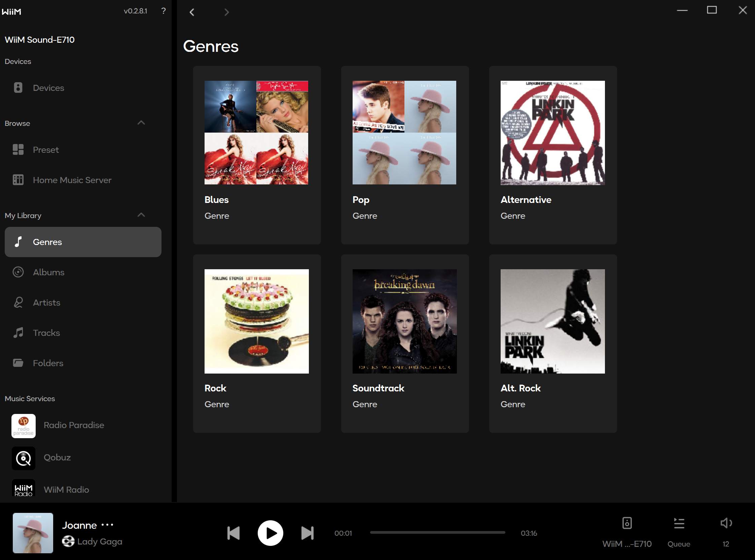Click the Lady Gaga artist name
This screenshot has width=755, height=560.
pos(100,541)
